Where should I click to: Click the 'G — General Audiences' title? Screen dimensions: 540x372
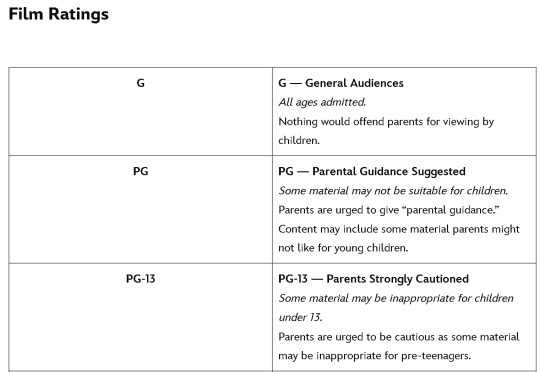tap(341, 83)
